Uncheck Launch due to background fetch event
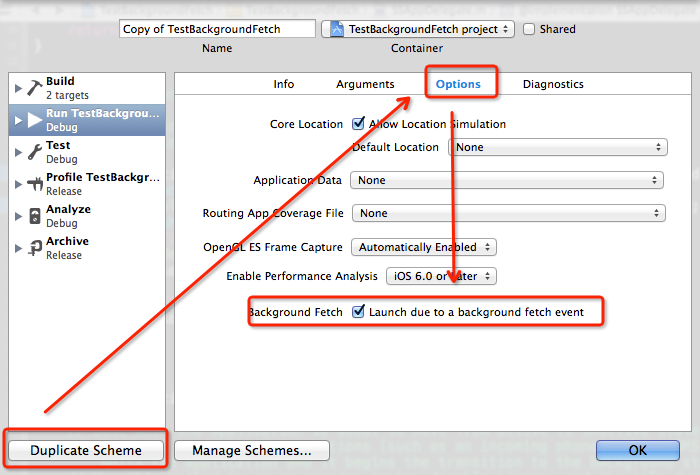This screenshot has width=700, height=475. pyautogui.click(x=358, y=312)
